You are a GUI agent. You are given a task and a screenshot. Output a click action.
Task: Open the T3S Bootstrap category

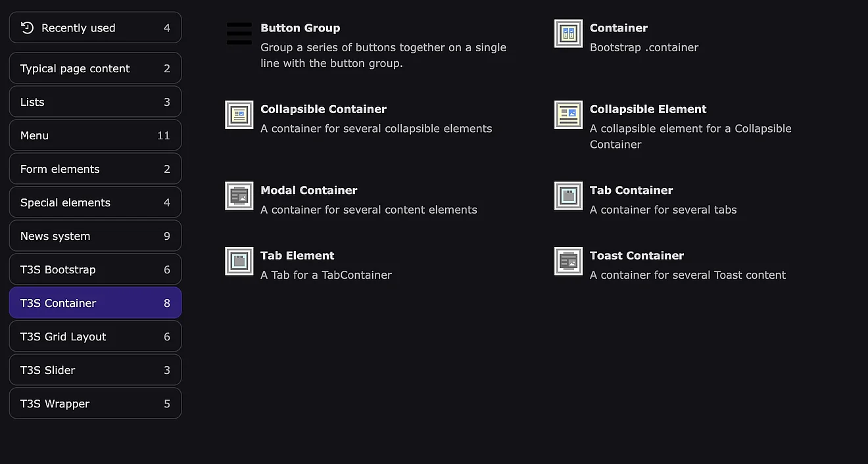click(95, 269)
